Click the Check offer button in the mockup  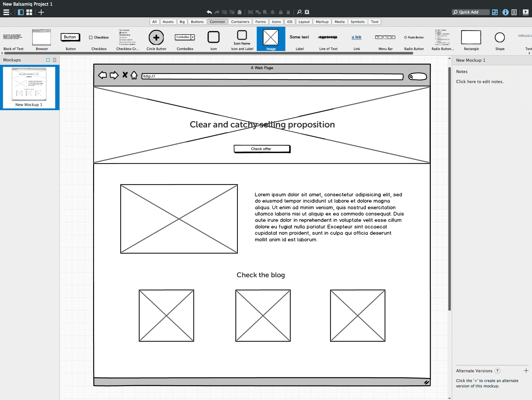click(x=262, y=149)
